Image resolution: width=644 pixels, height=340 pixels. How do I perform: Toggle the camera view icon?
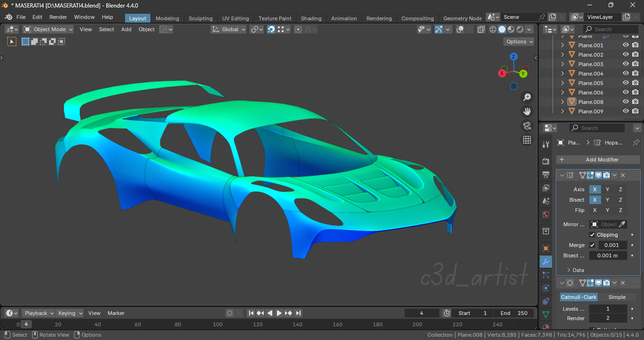(527, 126)
